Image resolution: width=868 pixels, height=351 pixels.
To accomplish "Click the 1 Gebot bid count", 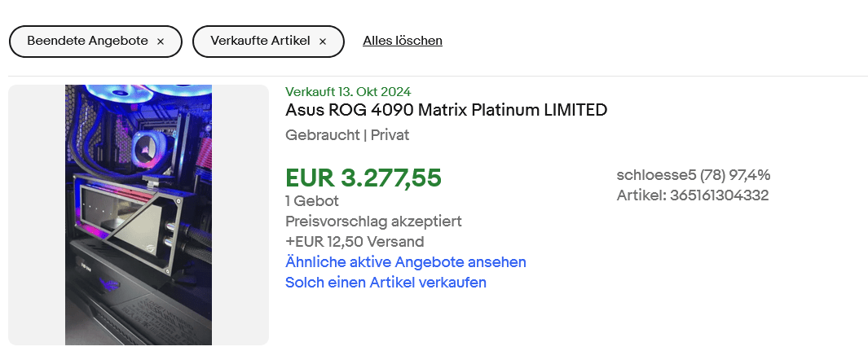I will pos(312,201).
